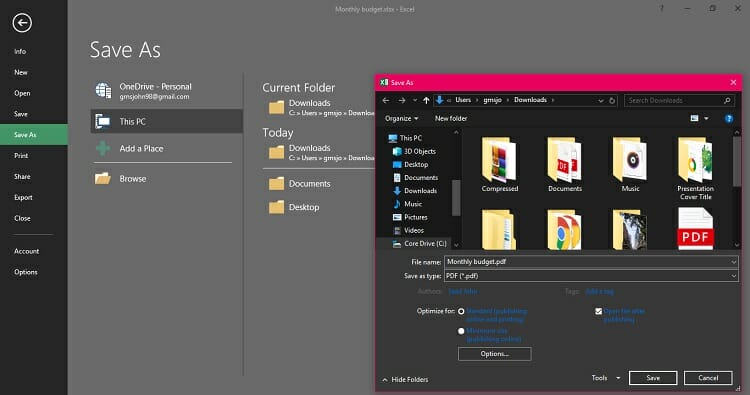Open the Tools dropdown
Image resolution: width=750 pixels, height=395 pixels.
(606, 378)
